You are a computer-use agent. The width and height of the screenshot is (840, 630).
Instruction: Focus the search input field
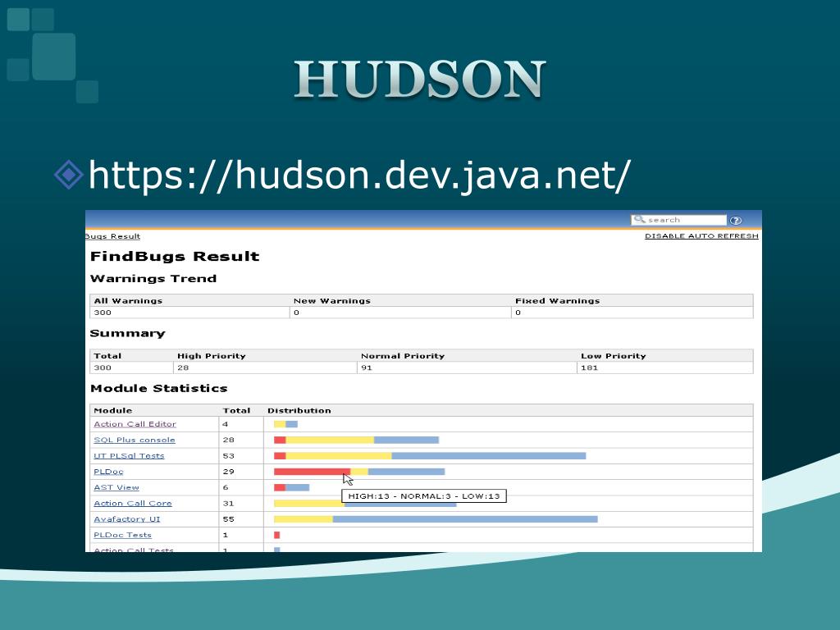[678, 220]
